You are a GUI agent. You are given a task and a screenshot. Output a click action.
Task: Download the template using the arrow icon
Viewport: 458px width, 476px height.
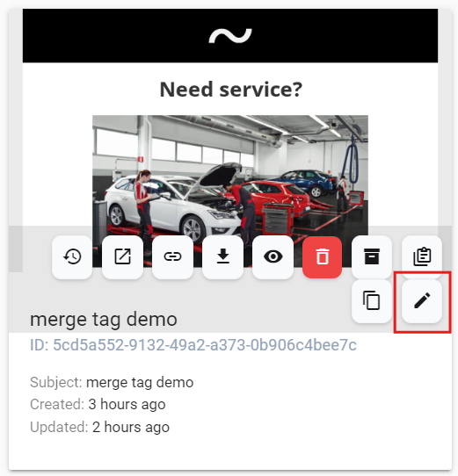coord(222,256)
